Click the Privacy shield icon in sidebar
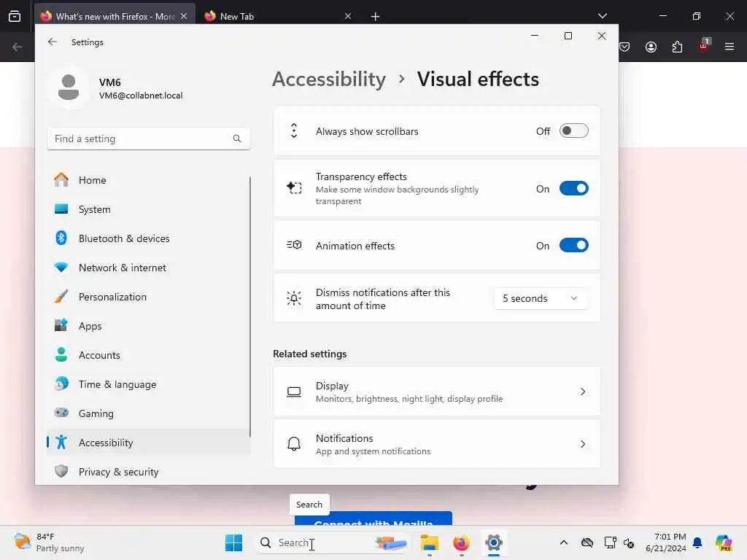This screenshot has width=747, height=560. coord(61,471)
